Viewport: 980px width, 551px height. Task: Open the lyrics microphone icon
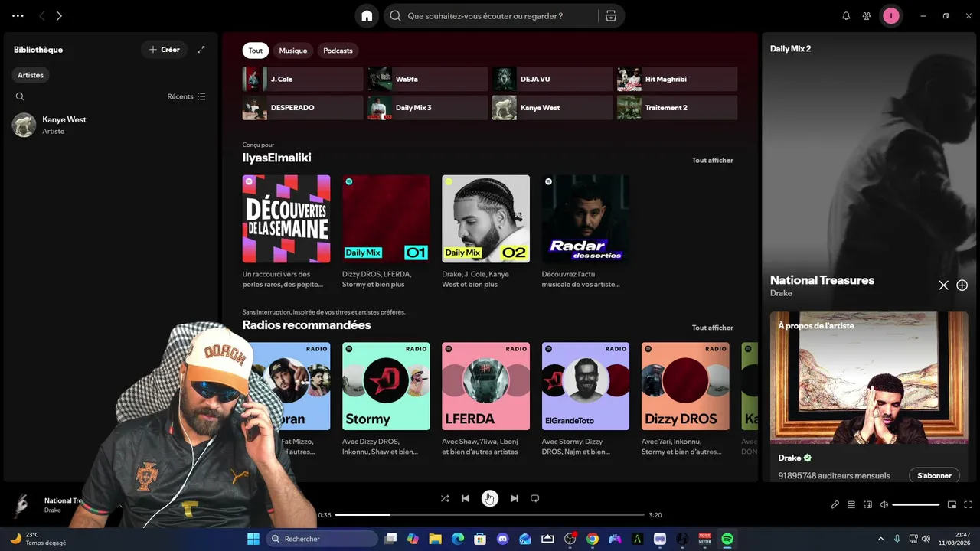coord(835,505)
